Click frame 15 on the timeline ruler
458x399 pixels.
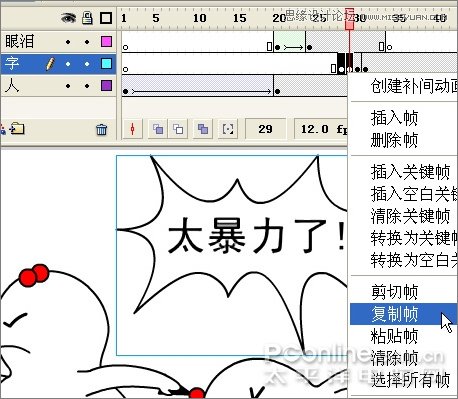tap(240, 18)
